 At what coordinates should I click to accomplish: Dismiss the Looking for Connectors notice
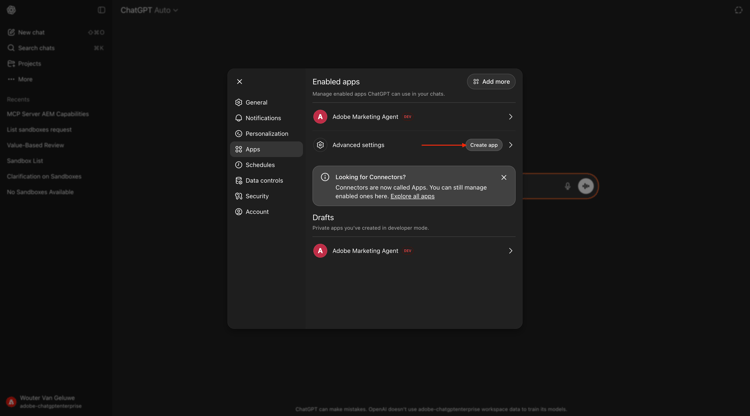[504, 177]
